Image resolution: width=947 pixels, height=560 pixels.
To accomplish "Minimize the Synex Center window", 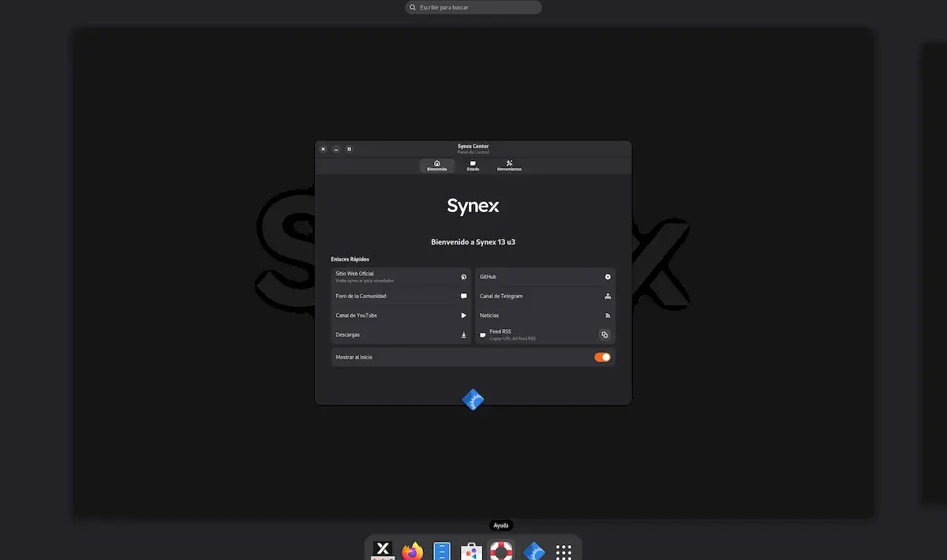I will tap(336, 148).
